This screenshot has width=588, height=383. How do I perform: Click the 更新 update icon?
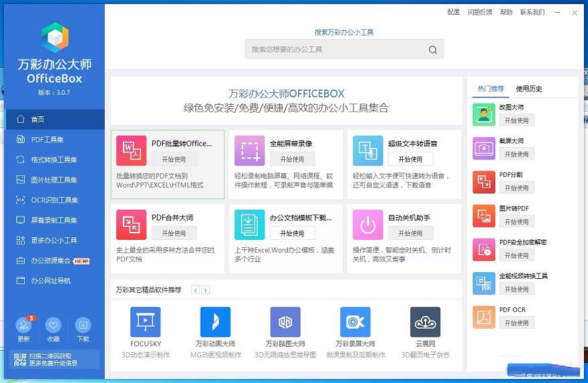point(23,325)
